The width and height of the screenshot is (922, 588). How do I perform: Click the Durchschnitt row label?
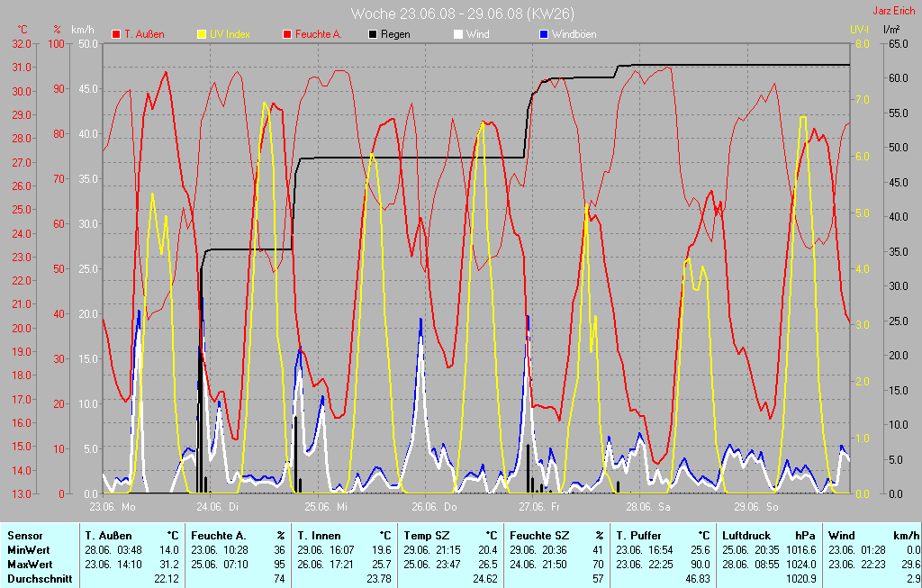click(x=40, y=578)
